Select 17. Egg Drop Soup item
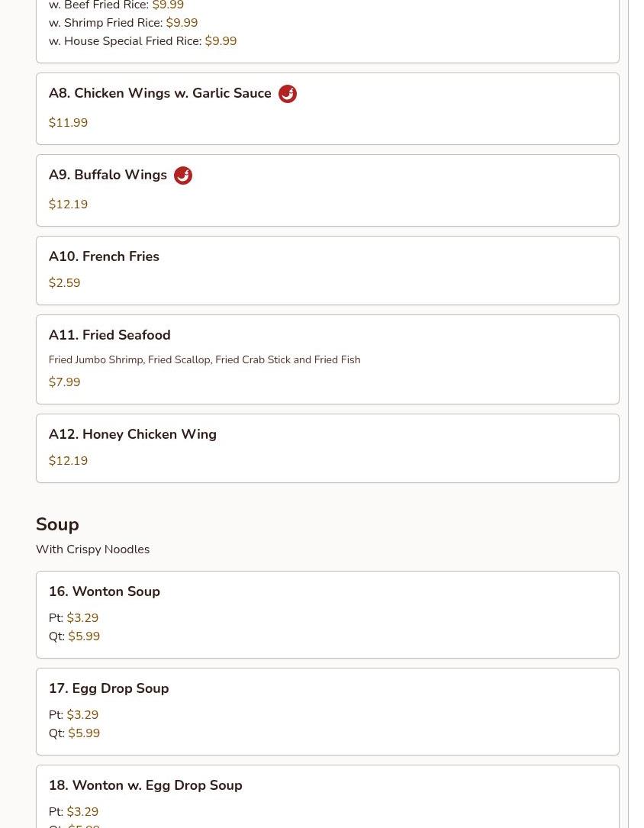Viewport: 644px width, 828px height. click(327, 712)
